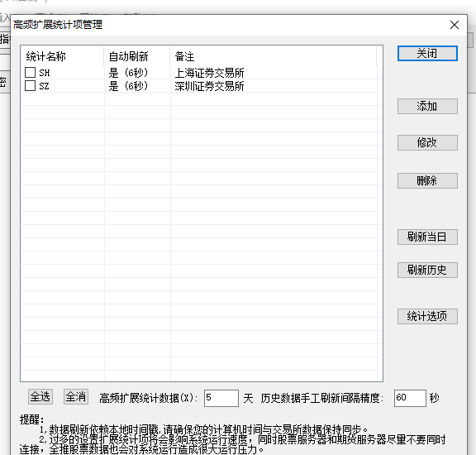This screenshot has height=455, width=476.
Task: Open 修改 to edit statistic item
Action: pyautogui.click(x=427, y=142)
